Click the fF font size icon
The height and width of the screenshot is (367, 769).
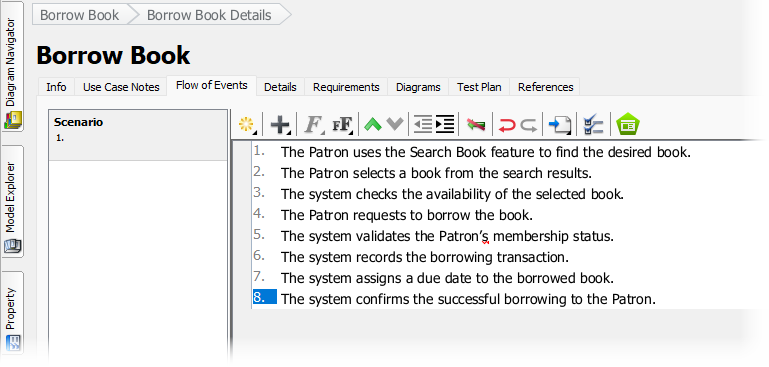click(342, 125)
